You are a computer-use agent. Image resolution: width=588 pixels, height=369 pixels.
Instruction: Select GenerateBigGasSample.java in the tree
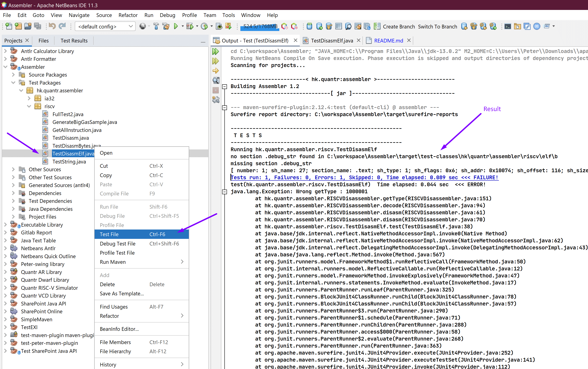tap(85, 122)
